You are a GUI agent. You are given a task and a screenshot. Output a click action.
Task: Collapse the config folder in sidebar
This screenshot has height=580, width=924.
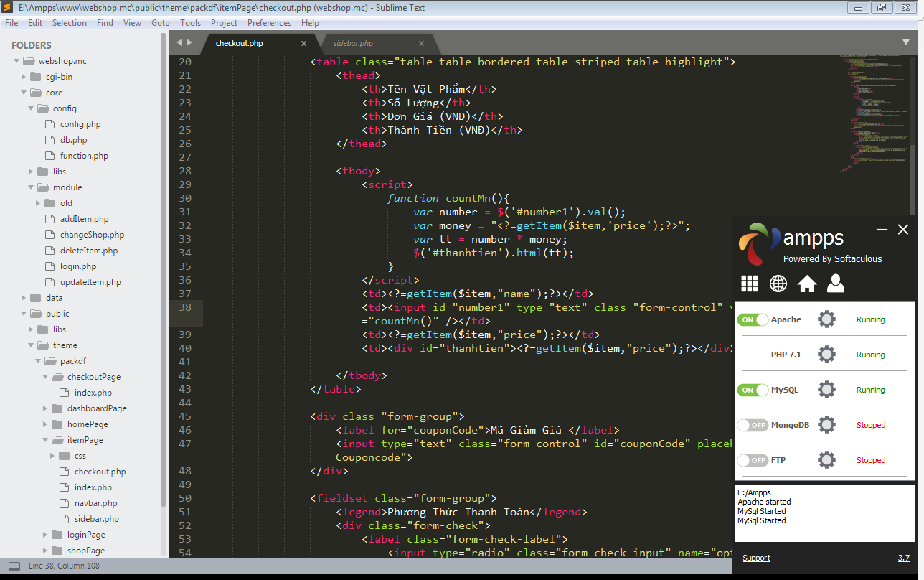[32, 108]
